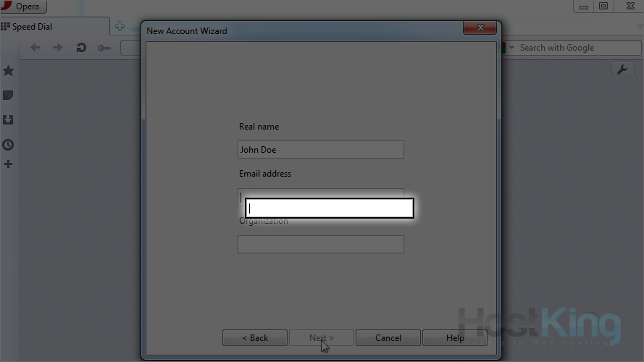The width and height of the screenshot is (644, 362).
Task: Click the Cancel button in wizard
Action: coord(388,338)
